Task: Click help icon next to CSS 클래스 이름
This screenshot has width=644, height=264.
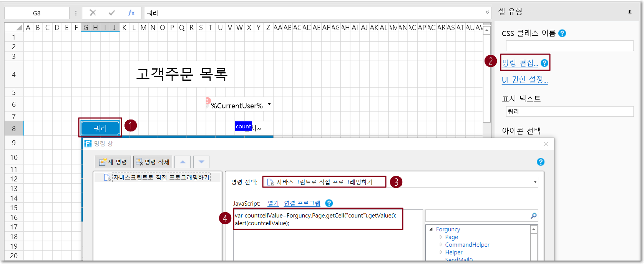Action: tap(562, 33)
